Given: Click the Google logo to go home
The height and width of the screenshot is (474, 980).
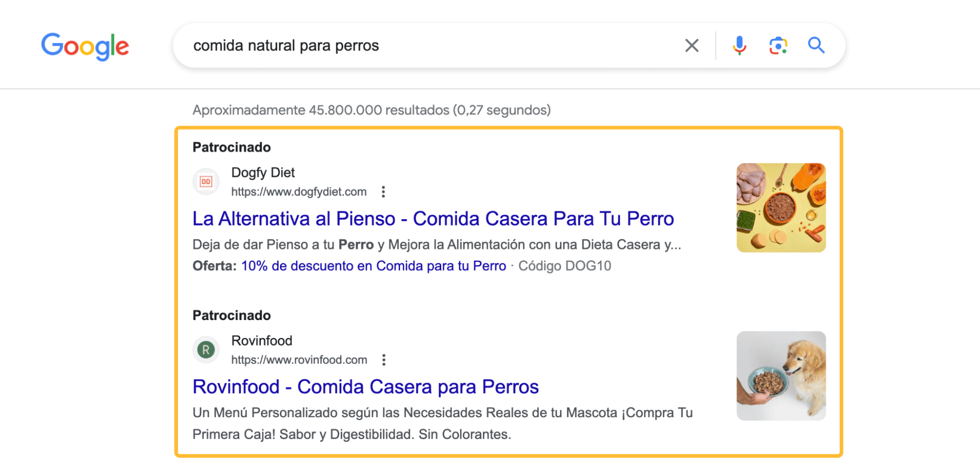Looking at the screenshot, I should 85,46.
